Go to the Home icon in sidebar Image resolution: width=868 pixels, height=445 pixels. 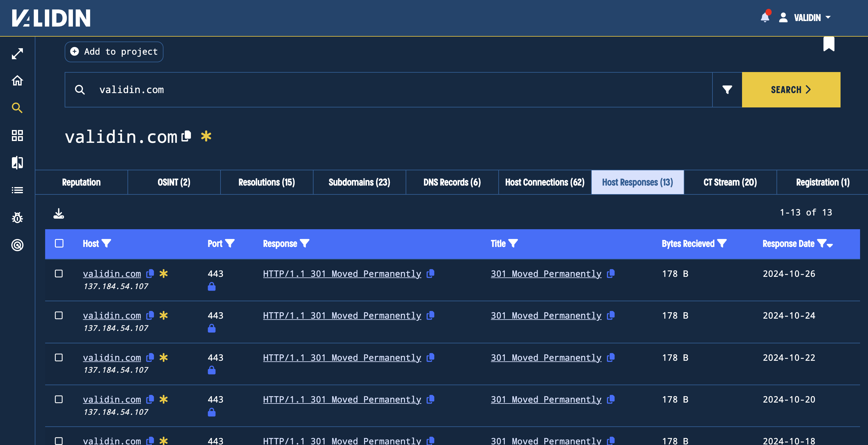click(17, 81)
